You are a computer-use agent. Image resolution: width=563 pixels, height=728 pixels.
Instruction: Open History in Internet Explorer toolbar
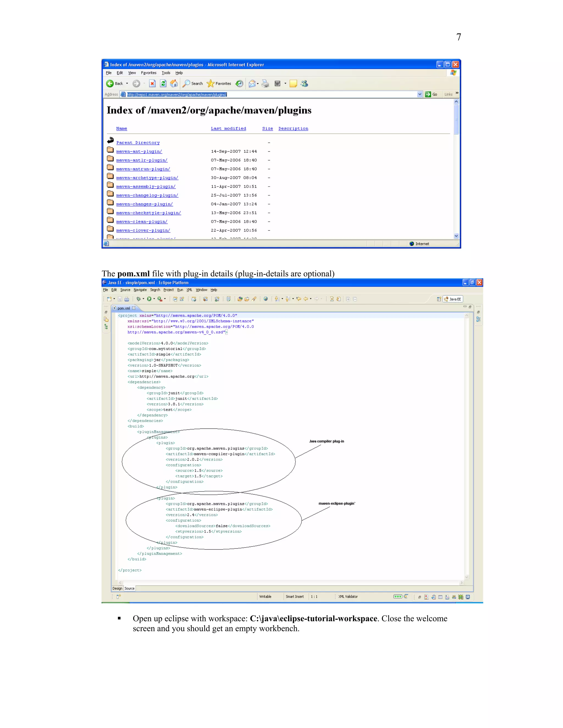(239, 83)
